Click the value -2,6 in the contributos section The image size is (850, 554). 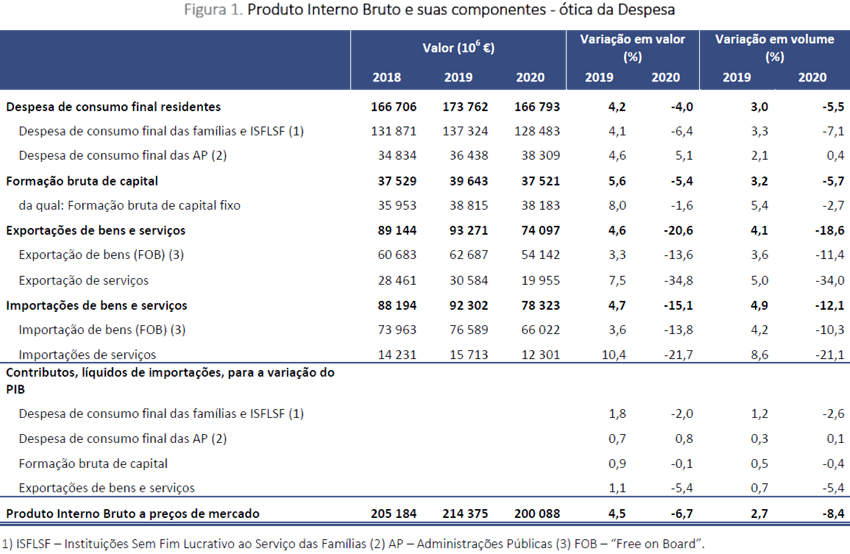pyautogui.click(x=833, y=414)
